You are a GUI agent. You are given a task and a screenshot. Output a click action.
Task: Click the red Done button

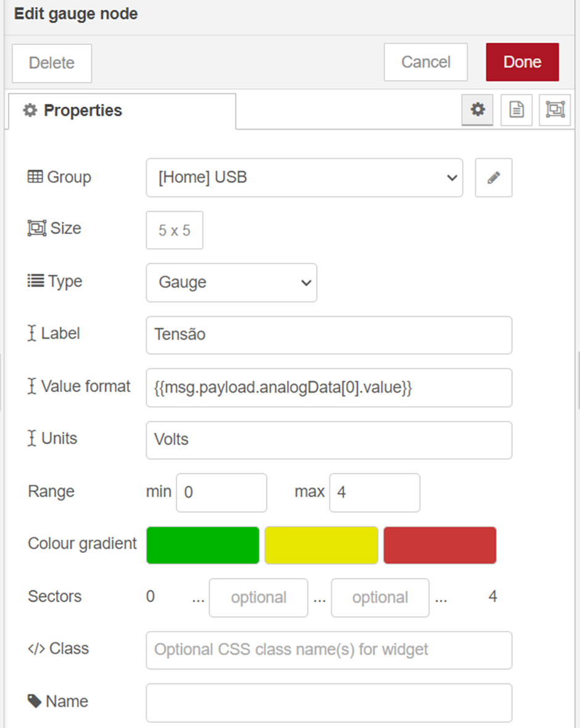523,62
